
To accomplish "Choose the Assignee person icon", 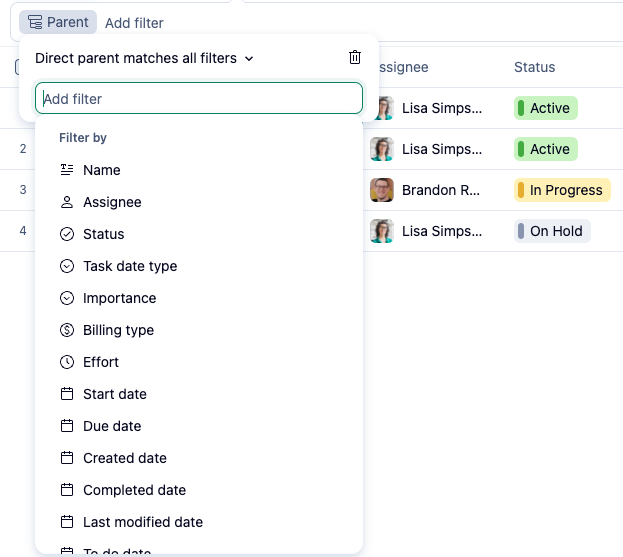I will click(67, 202).
